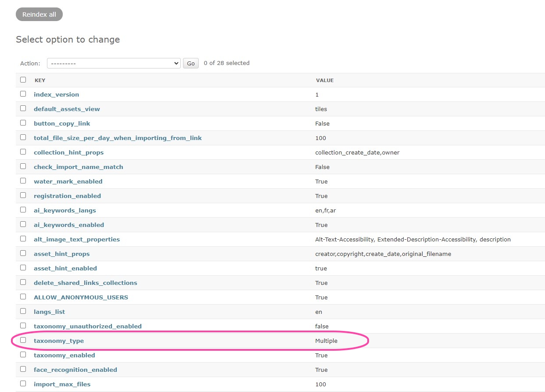545x392 pixels.
Task: Open the import_max_files link
Action: point(62,384)
